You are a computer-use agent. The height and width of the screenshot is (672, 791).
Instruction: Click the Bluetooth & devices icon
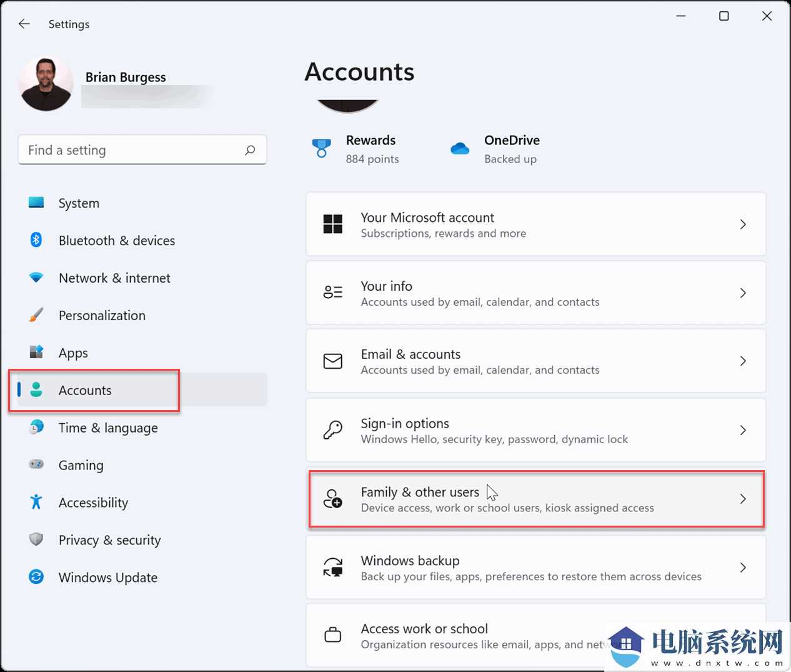[x=36, y=240]
